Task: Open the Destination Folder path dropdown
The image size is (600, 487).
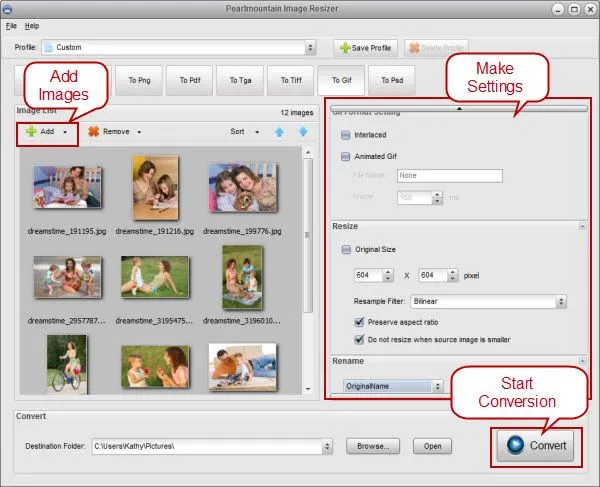Action: pos(327,446)
